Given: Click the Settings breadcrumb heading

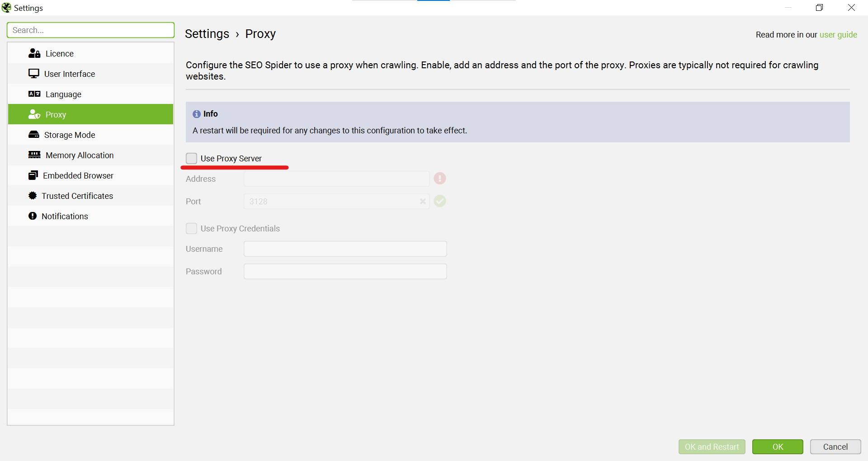Looking at the screenshot, I should 207,34.
